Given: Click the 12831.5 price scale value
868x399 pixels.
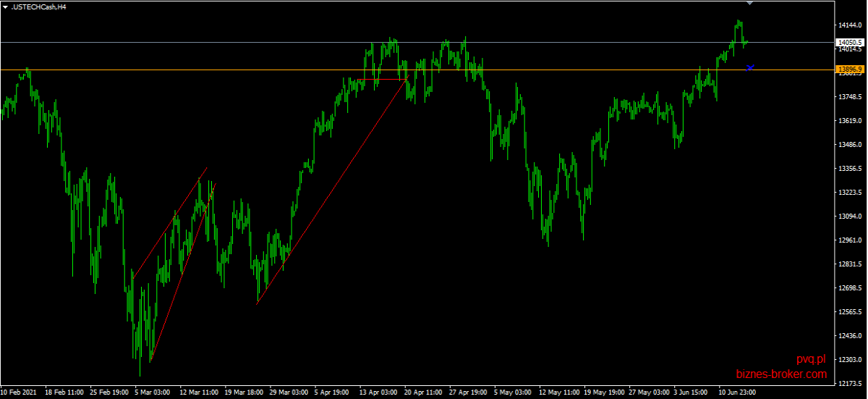Looking at the screenshot, I should pos(849,264).
